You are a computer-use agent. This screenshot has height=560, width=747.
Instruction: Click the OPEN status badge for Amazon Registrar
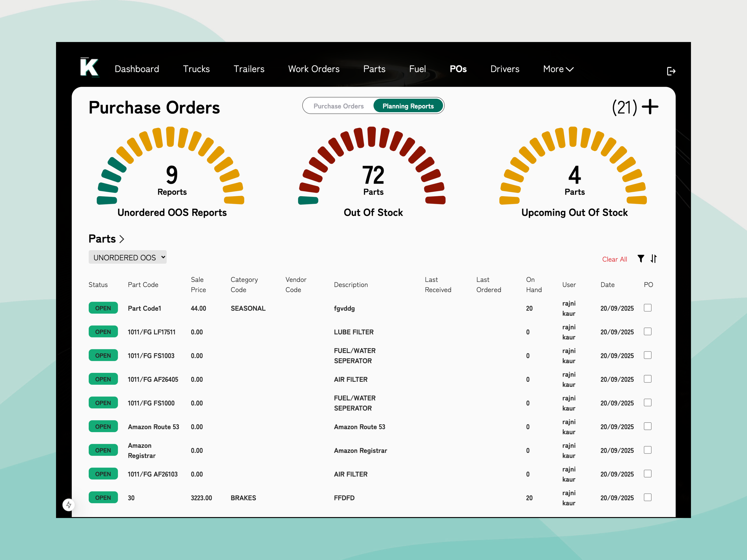point(103,450)
